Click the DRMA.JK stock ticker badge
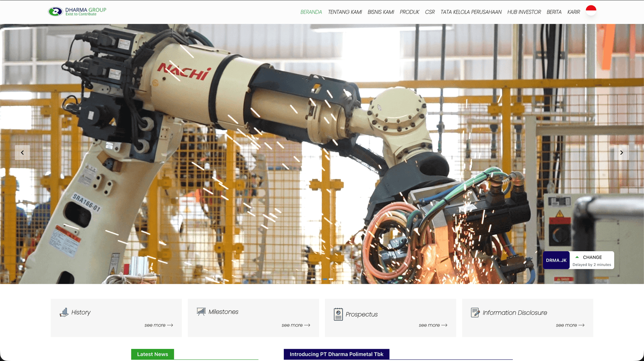The height and width of the screenshot is (361, 644). coord(556,260)
